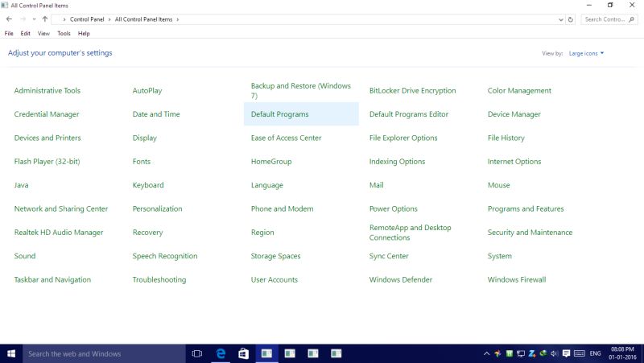Expand the View by Large icons dropdown
The width and height of the screenshot is (644, 363).
[586, 53]
